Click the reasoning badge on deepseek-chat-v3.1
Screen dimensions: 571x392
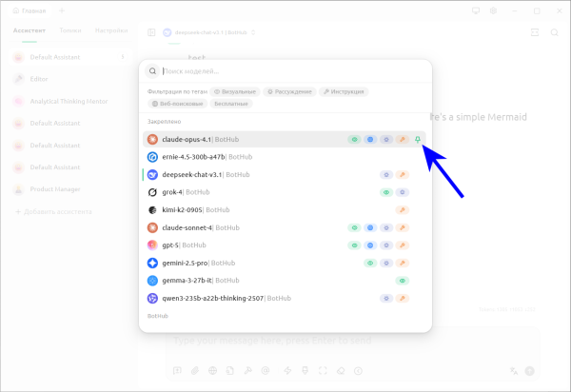click(386, 175)
